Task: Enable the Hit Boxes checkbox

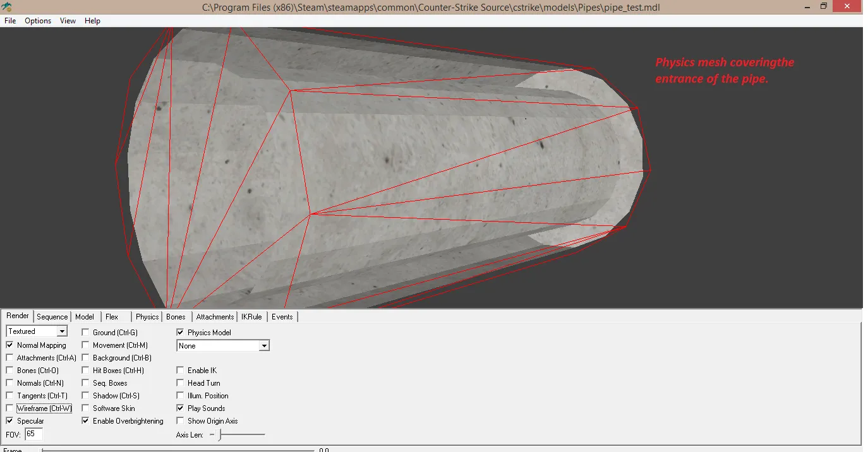Action: 86,371
